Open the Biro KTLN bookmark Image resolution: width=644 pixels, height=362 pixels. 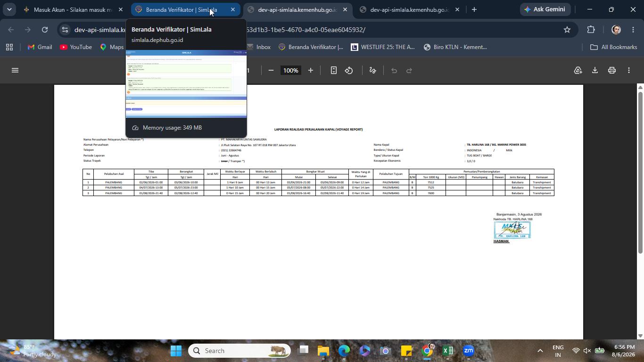455,47
